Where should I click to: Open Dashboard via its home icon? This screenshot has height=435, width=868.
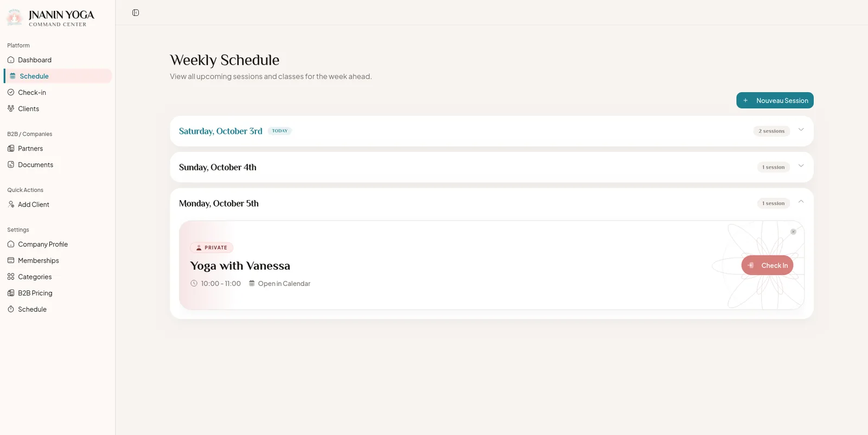coord(11,60)
